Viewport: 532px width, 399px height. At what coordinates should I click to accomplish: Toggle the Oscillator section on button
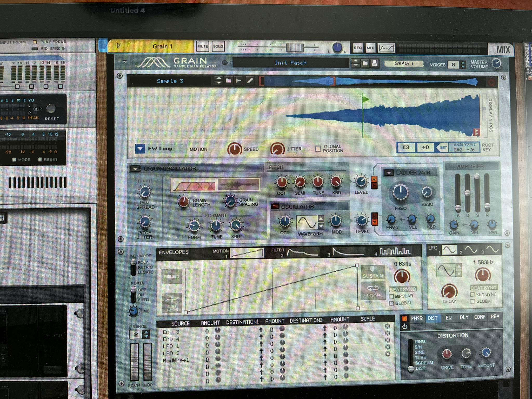(275, 207)
